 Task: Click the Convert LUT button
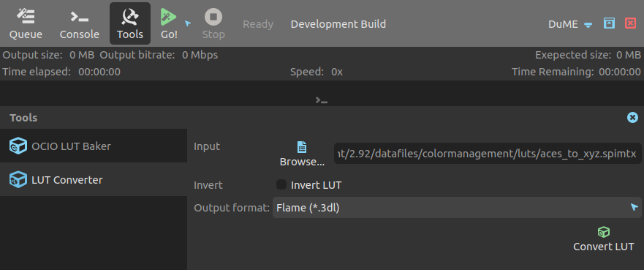click(603, 239)
